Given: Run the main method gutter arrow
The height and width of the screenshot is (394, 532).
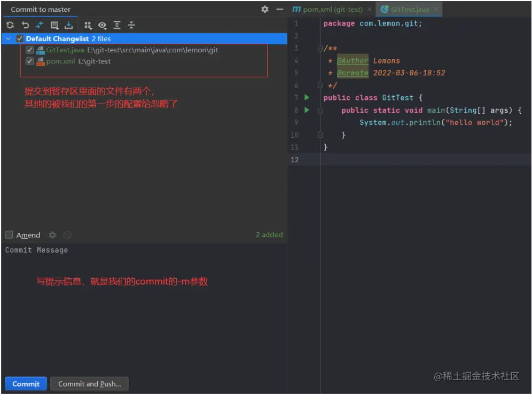Looking at the screenshot, I should [x=307, y=110].
